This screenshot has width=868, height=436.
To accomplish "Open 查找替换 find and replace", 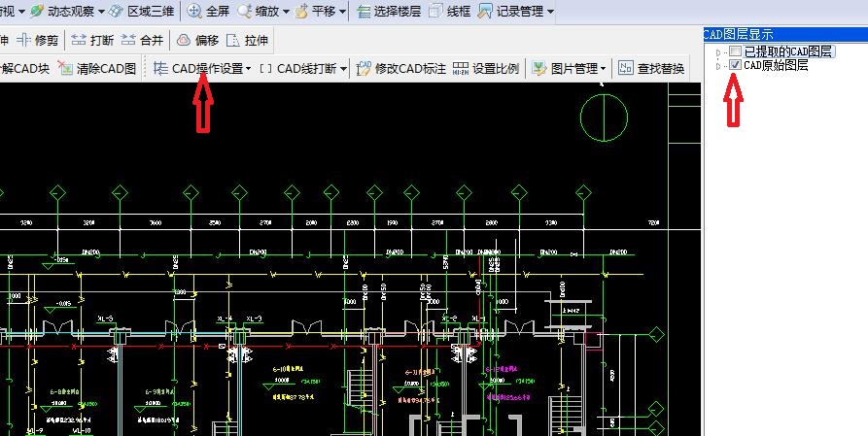I will (x=651, y=69).
